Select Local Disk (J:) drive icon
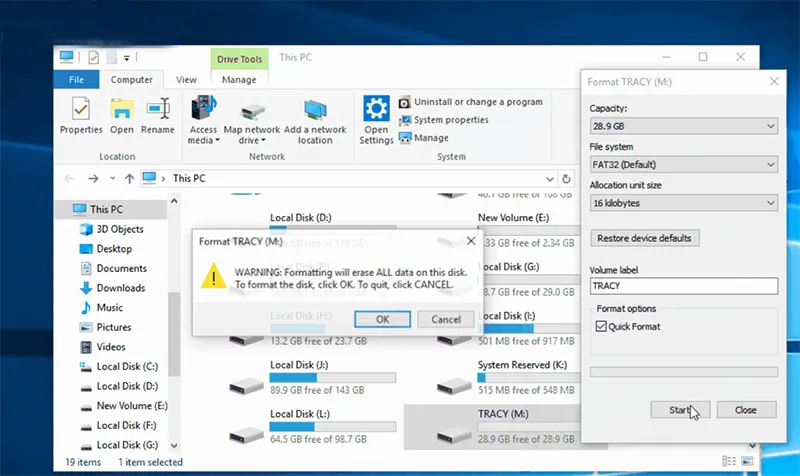Viewport: 800px width, 476px height. (x=246, y=385)
